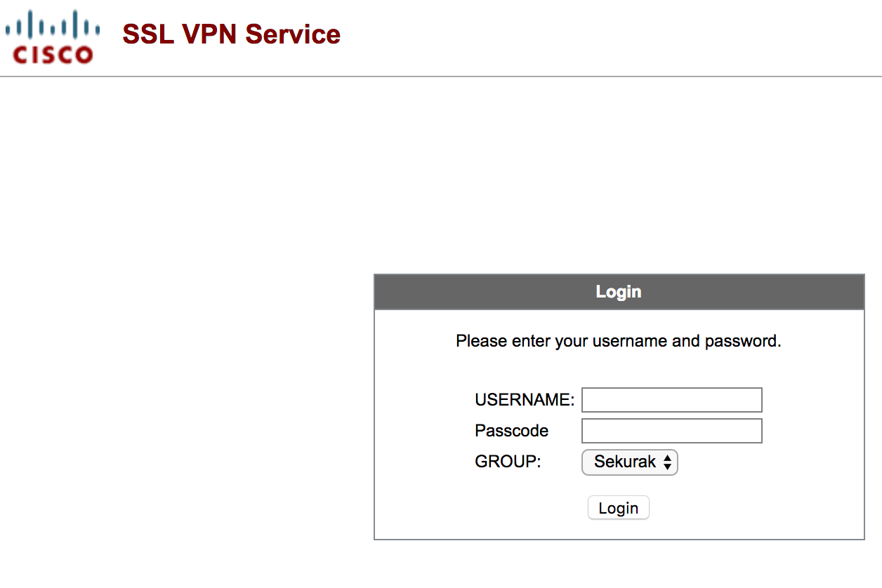The width and height of the screenshot is (882, 588).
Task: Click the horizontal divider line under header
Action: 441,76
